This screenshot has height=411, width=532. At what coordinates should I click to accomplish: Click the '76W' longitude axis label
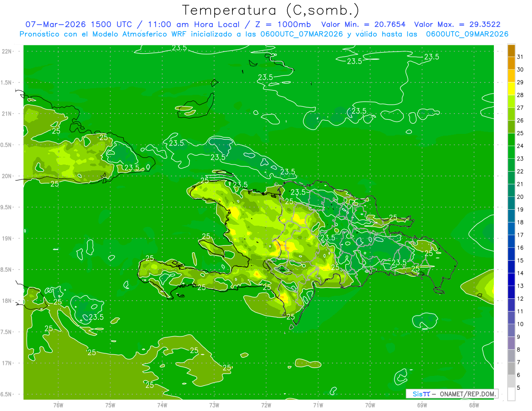click(58, 405)
